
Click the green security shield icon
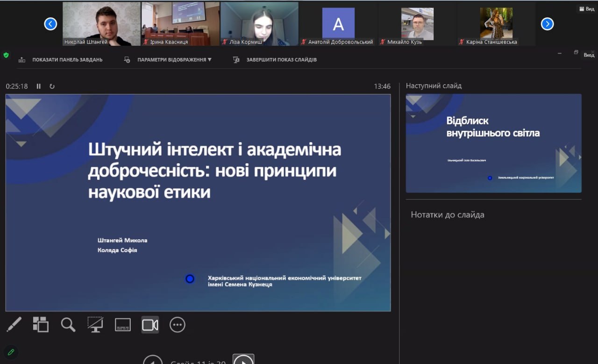point(6,55)
